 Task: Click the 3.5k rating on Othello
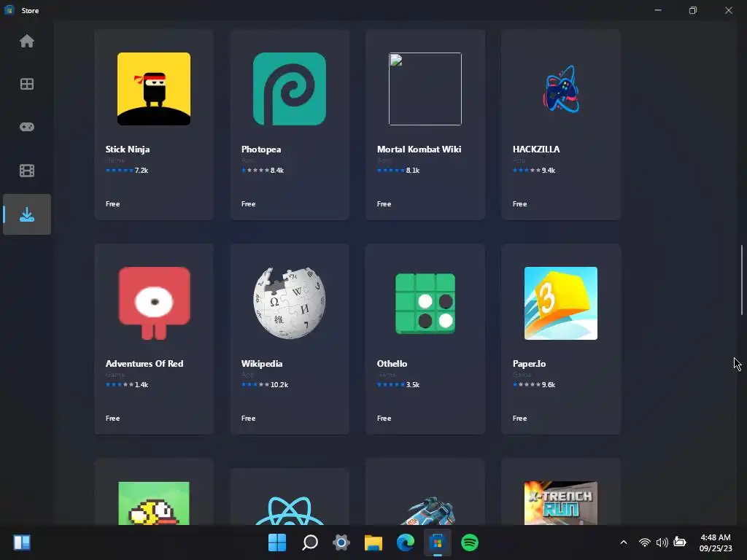413,385
